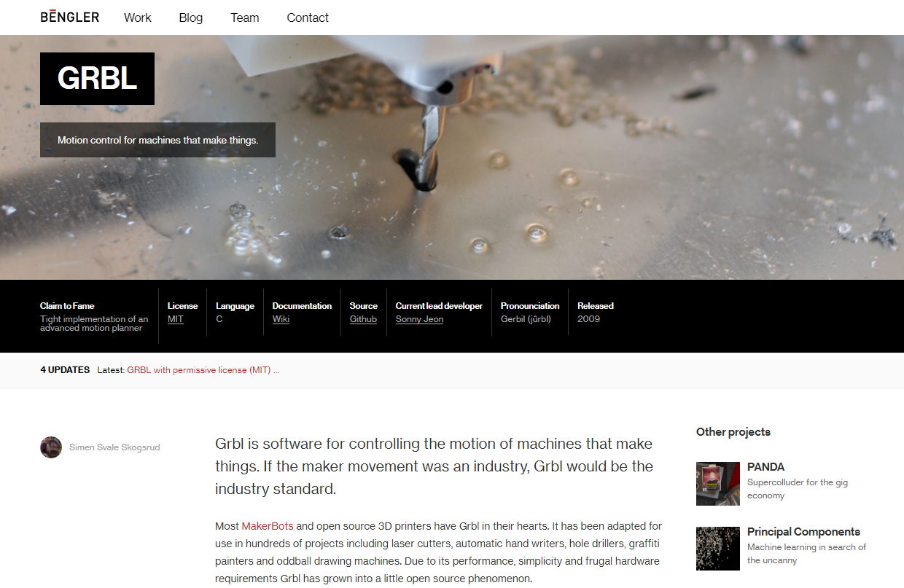Go to the Blog page
Screen dimensions: 904x588
tap(191, 17)
